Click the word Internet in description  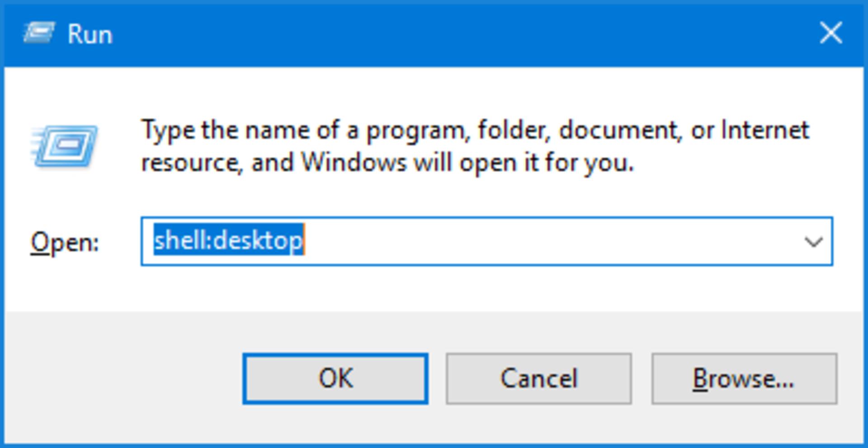pos(765,130)
